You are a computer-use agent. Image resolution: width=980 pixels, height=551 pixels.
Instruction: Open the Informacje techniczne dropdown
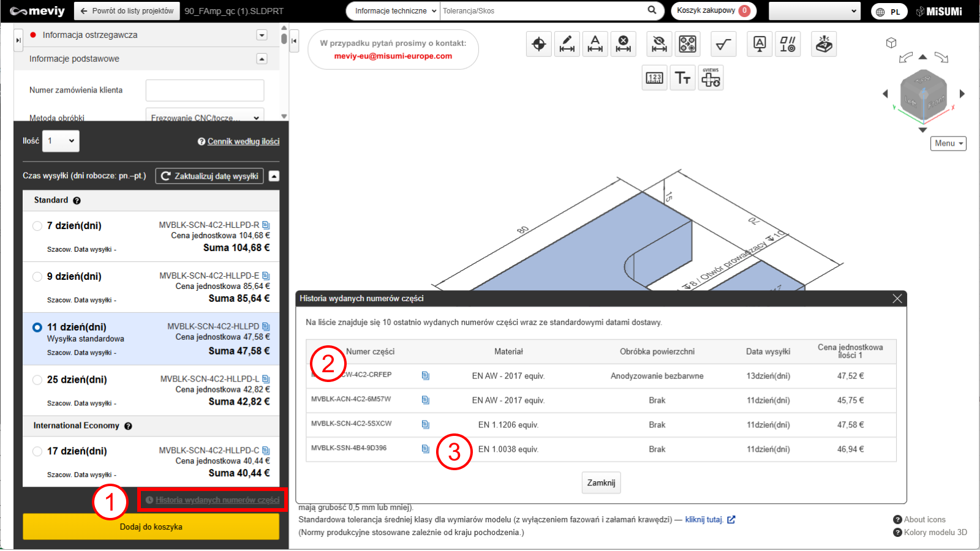tap(393, 11)
